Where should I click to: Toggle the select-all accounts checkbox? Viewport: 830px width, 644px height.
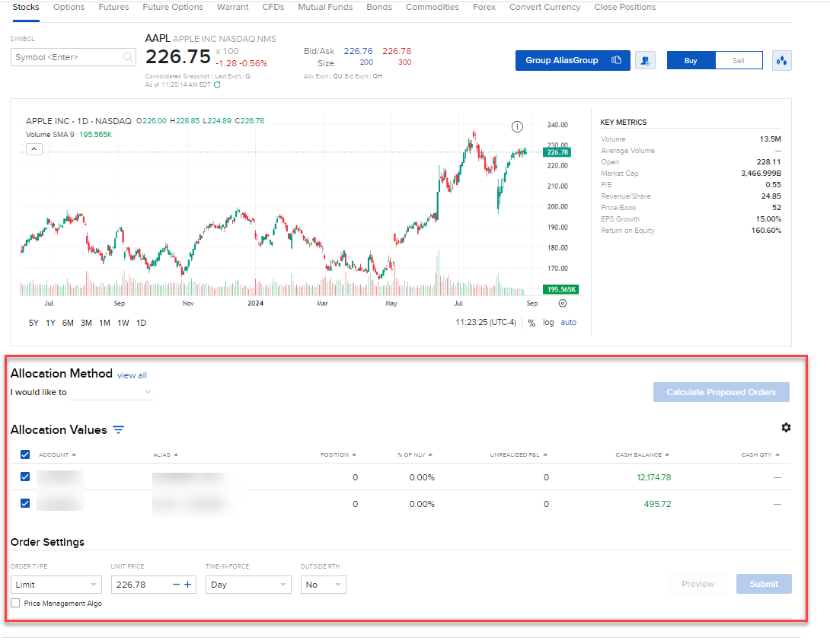pyautogui.click(x=25, y=454)
